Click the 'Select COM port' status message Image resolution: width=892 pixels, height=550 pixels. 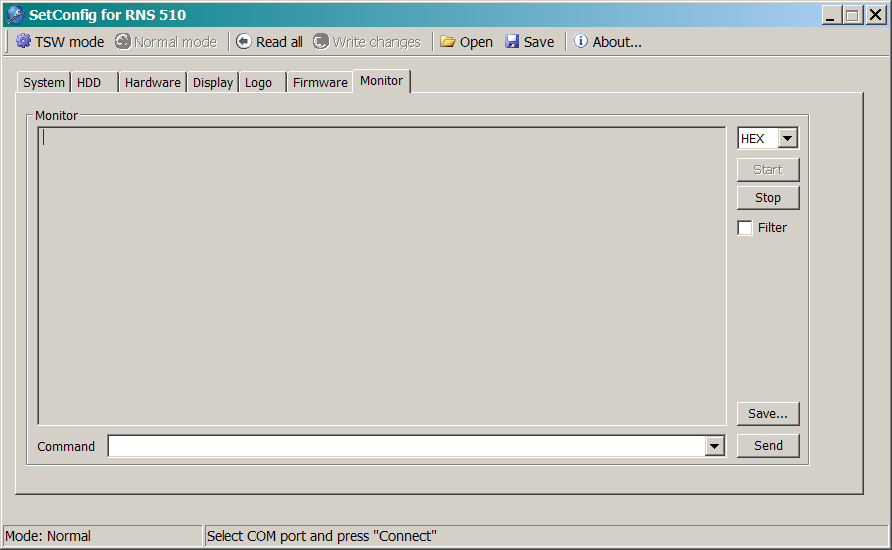321,536
